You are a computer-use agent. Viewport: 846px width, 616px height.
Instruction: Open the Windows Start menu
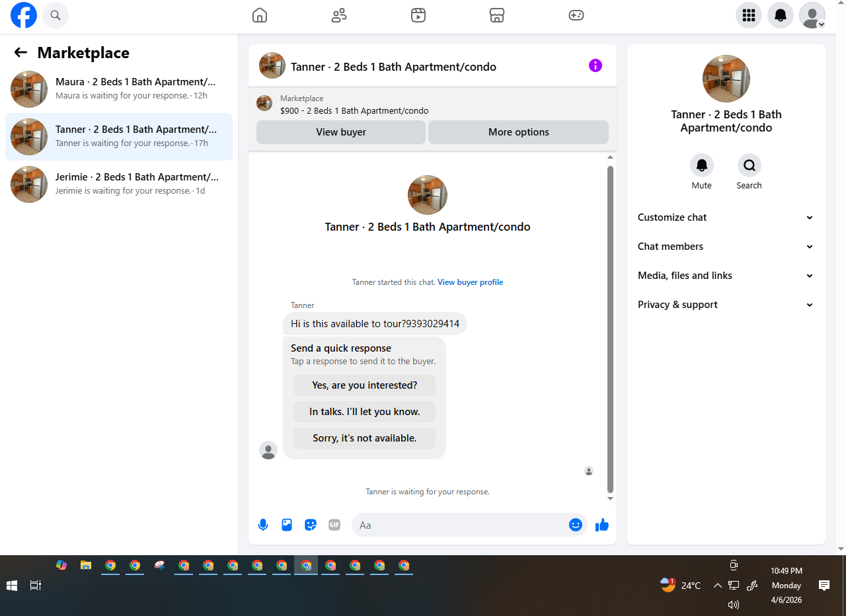(12, 586)
